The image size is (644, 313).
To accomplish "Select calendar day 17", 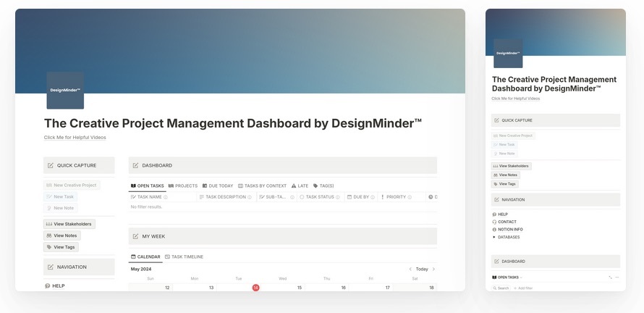I will point(387,288).
